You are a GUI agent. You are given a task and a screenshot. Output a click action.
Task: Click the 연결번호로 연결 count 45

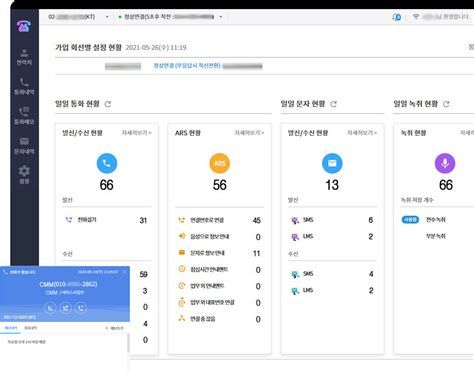[x=256, y=220]
